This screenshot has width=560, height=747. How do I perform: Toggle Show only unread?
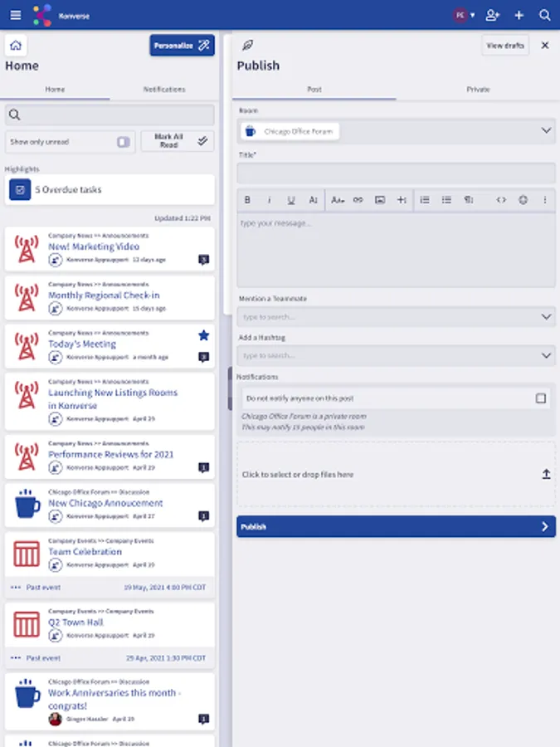click(124, 142)
